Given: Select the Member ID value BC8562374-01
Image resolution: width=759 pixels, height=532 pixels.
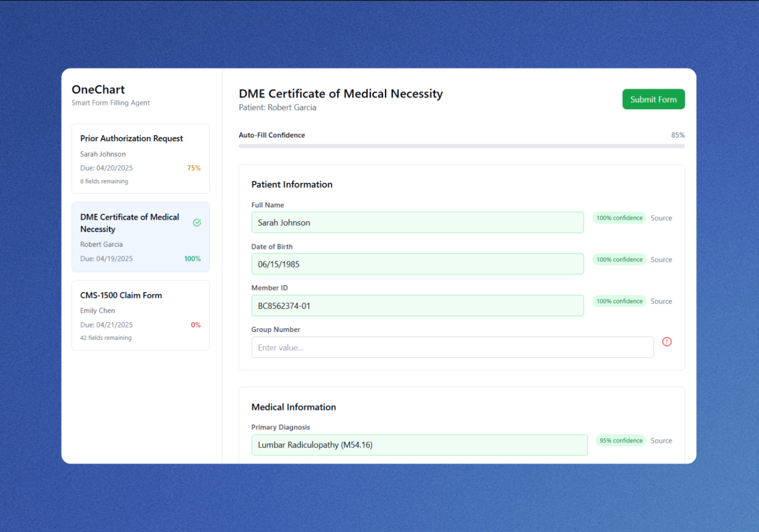Looking at the screenshot, I should click(418, 305).
